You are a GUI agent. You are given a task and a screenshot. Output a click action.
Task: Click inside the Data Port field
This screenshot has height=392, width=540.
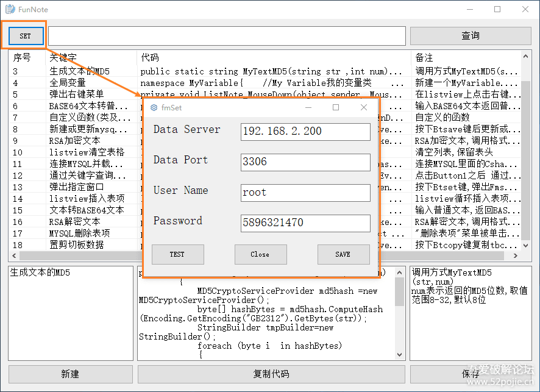pyautogui.click(x=305, y=162)
